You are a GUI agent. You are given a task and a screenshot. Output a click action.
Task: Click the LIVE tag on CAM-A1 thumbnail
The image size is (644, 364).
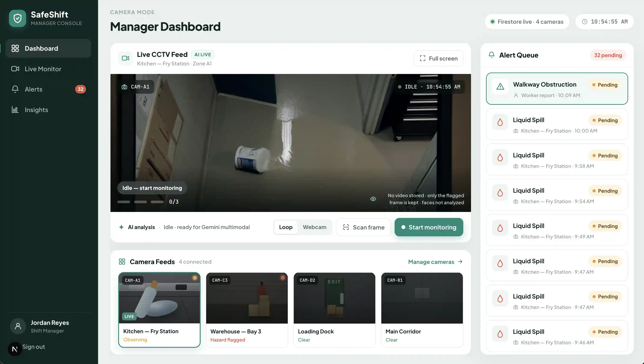[129, 316]
